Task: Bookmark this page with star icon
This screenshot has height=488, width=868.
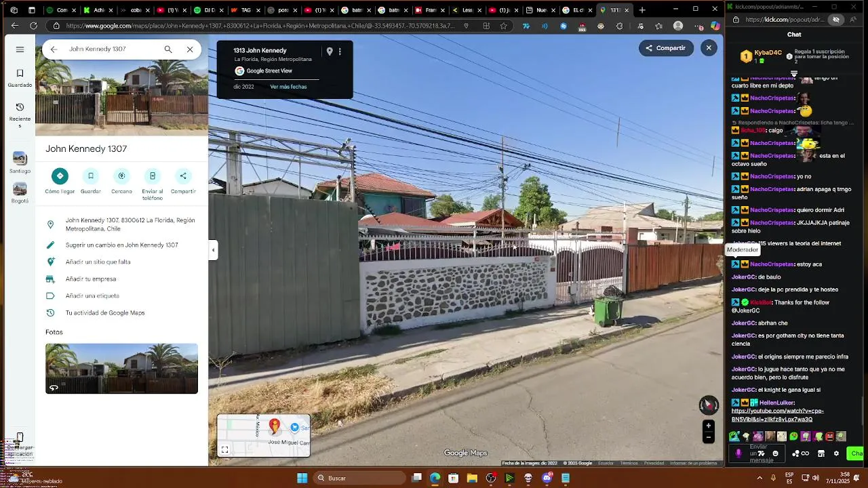Action: point(503,26)
